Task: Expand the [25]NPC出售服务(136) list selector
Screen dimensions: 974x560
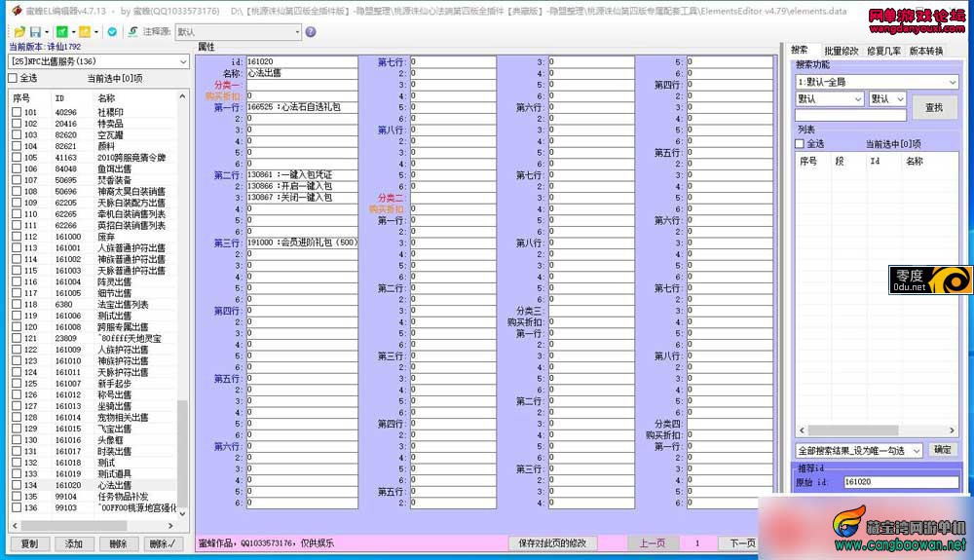Action: pos(98,61)
